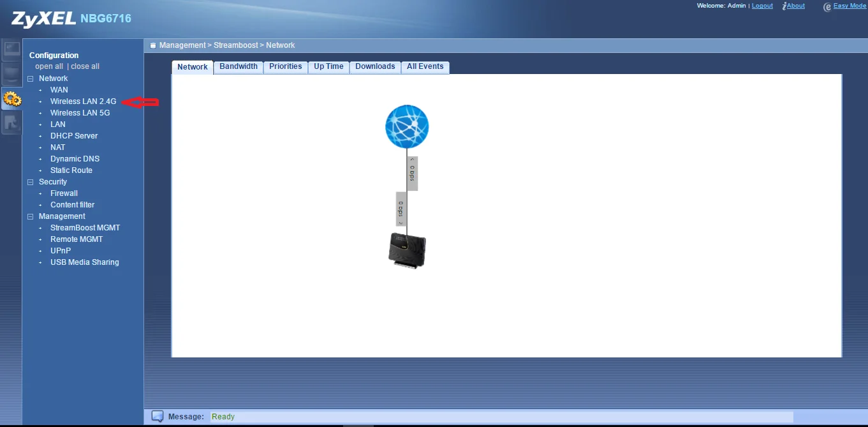Collapse the Network tree section
The height and width of the screenshot is (427, 868).
click(x=30, y=79)
